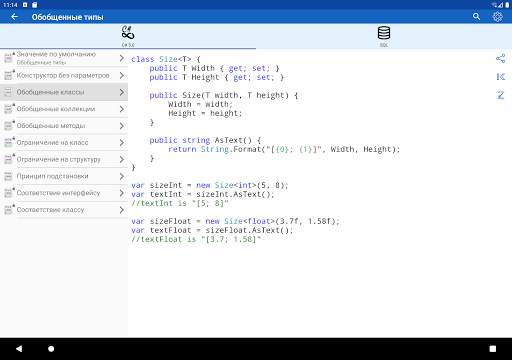Click the list icon beside 'Соответствие классу'
This screenshot has height=360, width=512.
coord(8,210)
